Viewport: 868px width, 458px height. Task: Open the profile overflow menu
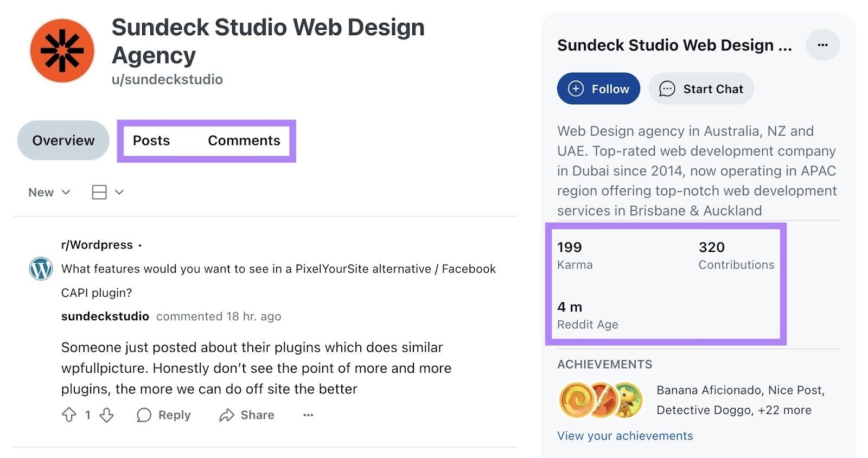click(x=823, y=45)
